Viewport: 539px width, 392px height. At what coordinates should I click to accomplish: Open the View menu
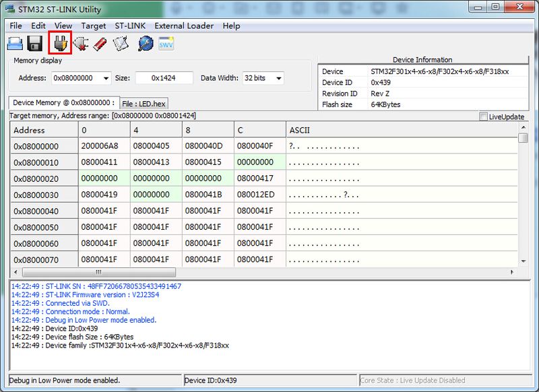63,26
